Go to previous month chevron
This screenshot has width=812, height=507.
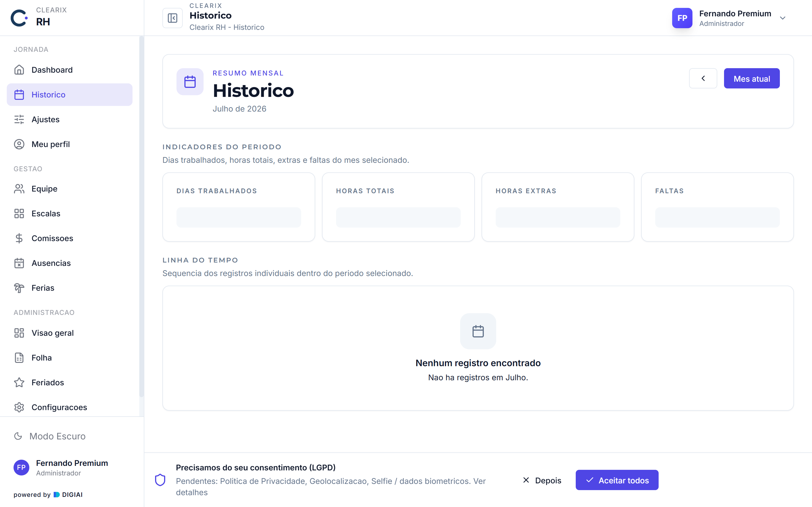[x=703, y=79]
